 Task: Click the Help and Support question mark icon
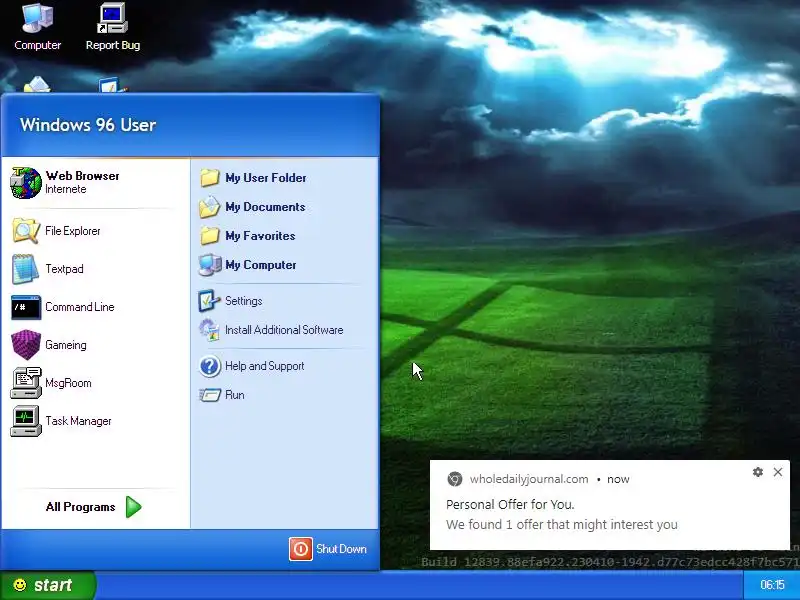(209, 366)
